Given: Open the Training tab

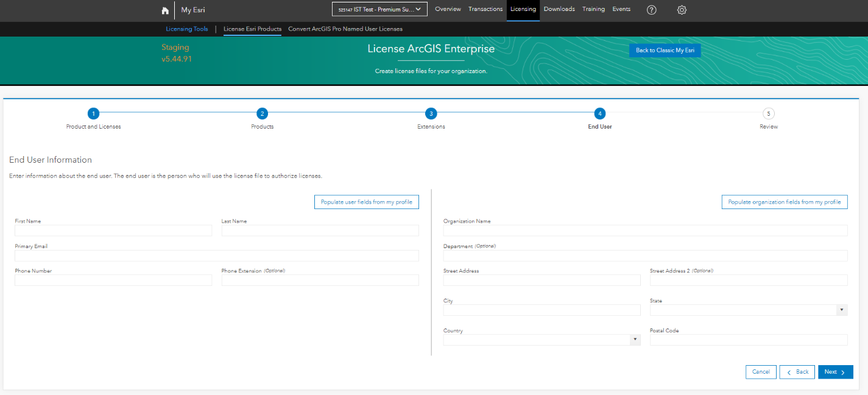Looking at the screenshot, I should [593, 9].
